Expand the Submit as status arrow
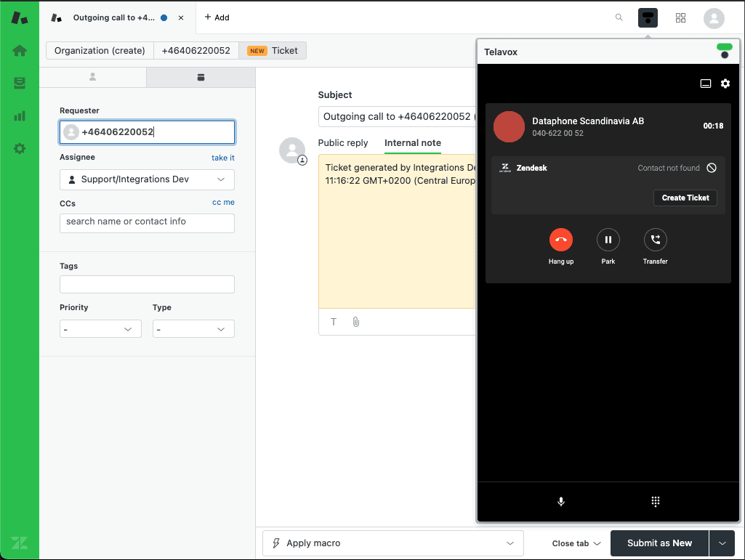The image size is (745, 560). tap(722, 543)
